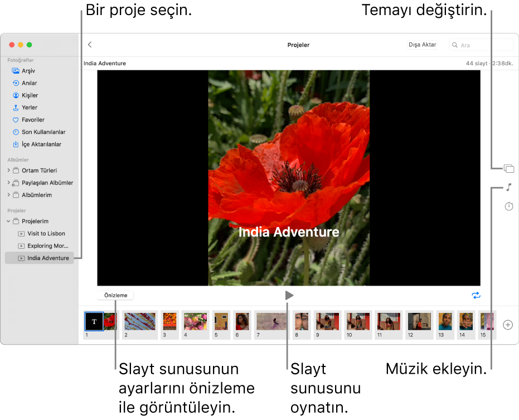
Task: Enable slideshow looping
Action: pyautogui.click(x=476, y=295)
